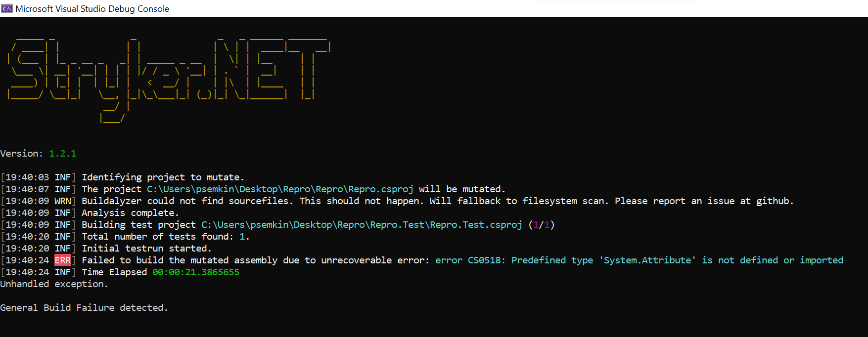
Task: Select the timestamp 19:40:03 on the first log line
Action: coord(28,177)
